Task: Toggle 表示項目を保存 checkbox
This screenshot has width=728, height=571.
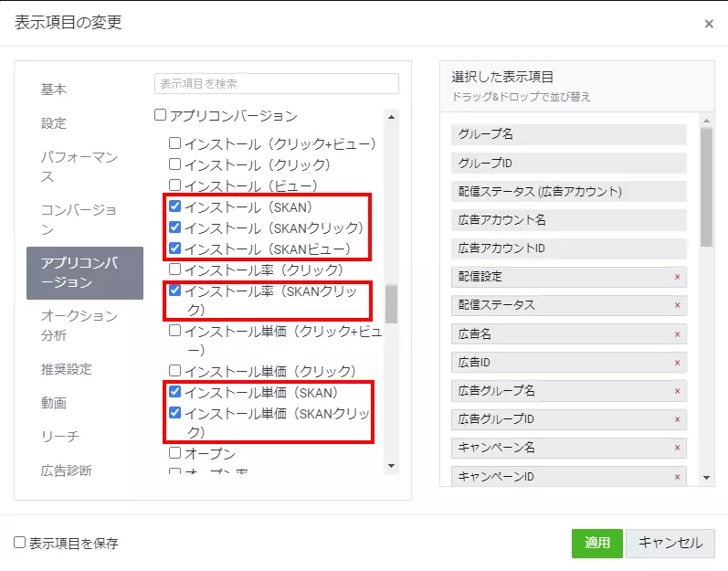Action: [x=20, y=543]
